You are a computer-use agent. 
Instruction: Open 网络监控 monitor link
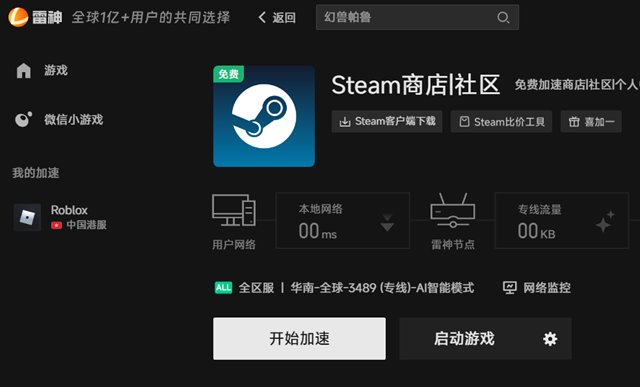[x=537, y=288]
